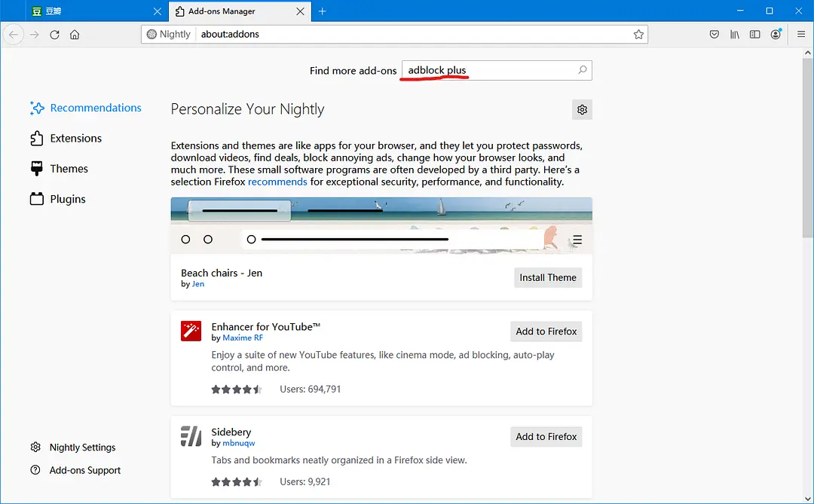The width and height of the screenshot is (814, 504).
Task: Open the gear tools menu for add-ons
Action: click(582, 110)
